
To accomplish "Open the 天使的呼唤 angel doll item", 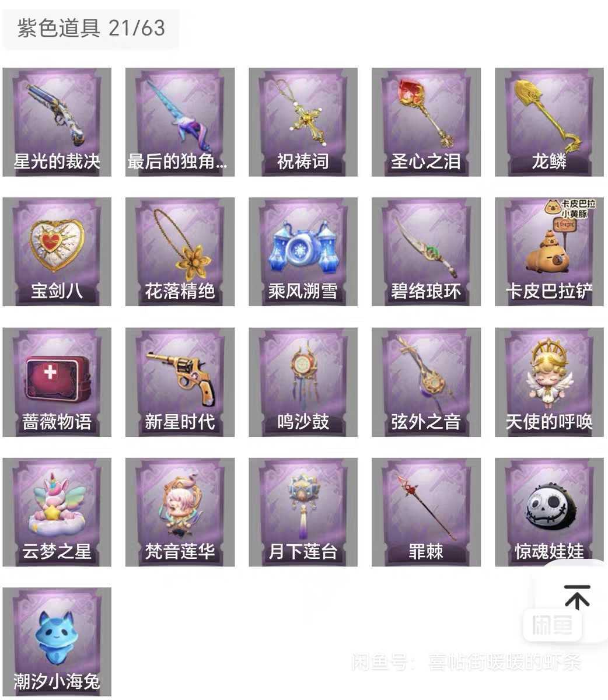I will pyautogui.click(x=549, y=382).
